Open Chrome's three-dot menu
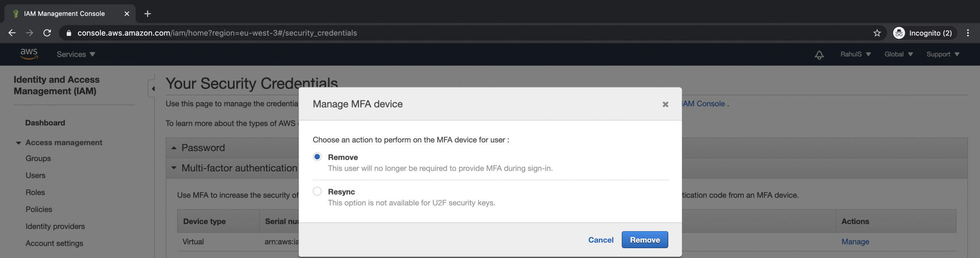This screenshot has width=980, height=258. pos(968,33)
